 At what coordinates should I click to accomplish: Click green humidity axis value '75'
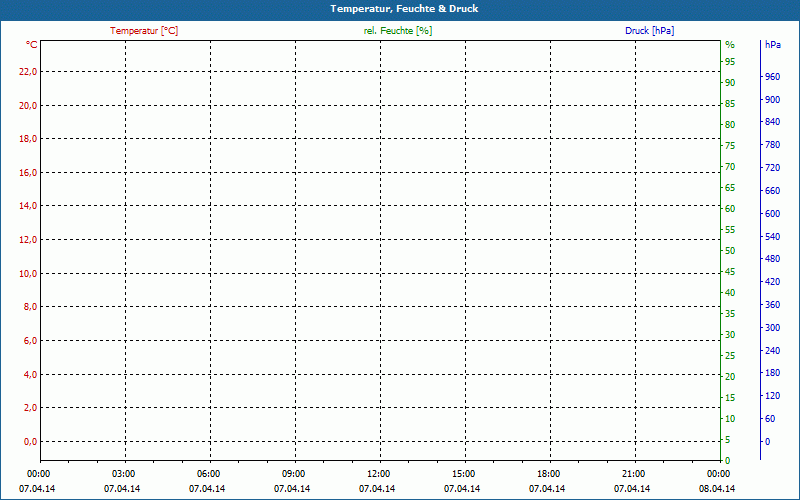730,146
